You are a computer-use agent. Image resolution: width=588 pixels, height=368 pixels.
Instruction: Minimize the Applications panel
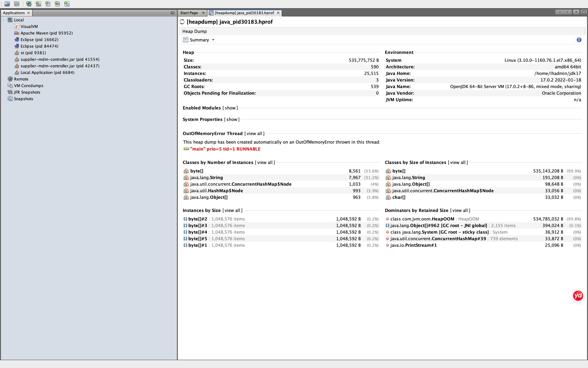coord(173,13)
